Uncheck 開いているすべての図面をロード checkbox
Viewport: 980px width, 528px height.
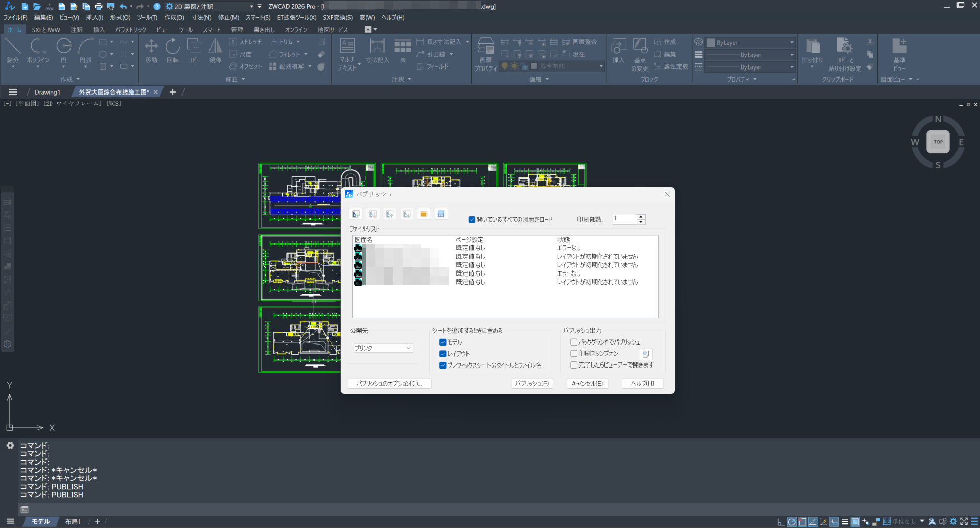click(x=472, y=220)
